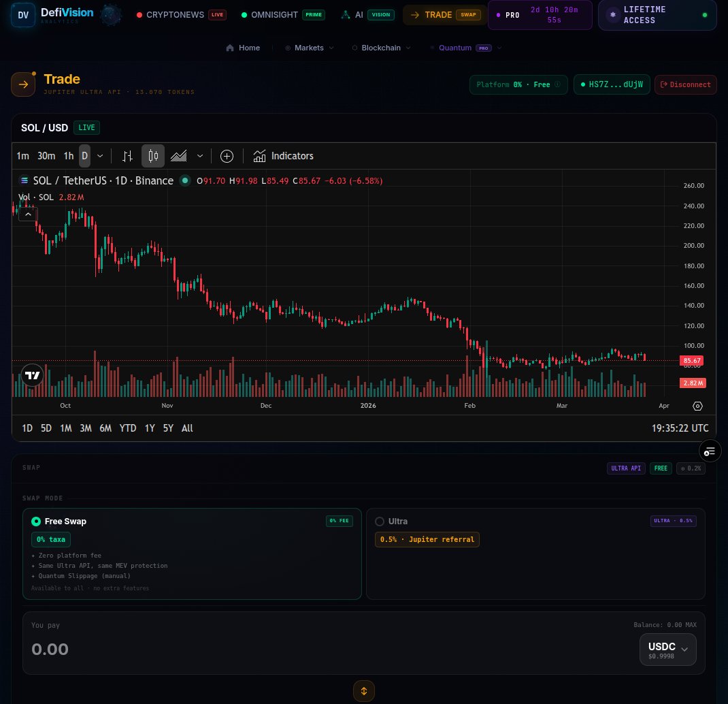The width and height of the screenshot is (728, 704).
Task: Select the Ultra swap mode radio
Action: click(x=380, y=522)
